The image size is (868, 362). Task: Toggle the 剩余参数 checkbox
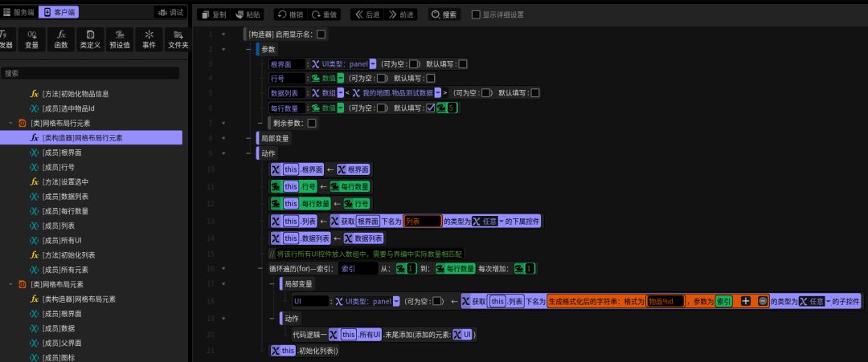[x=312, y=124]
